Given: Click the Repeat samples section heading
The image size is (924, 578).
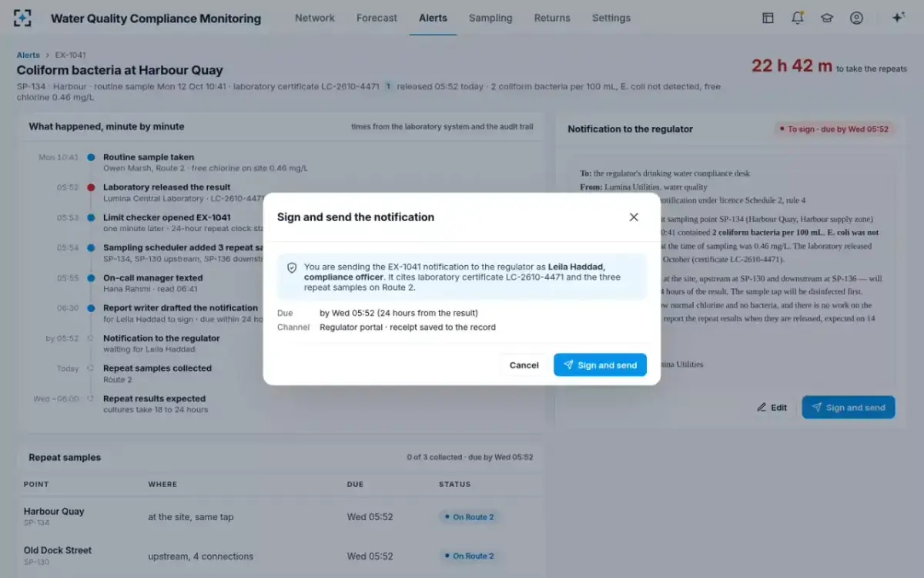Looking at the screenshot, I should click(x=65, y=457).
